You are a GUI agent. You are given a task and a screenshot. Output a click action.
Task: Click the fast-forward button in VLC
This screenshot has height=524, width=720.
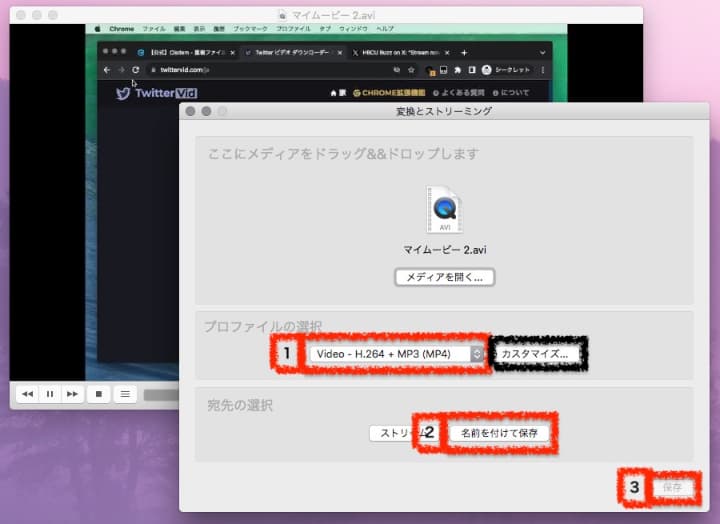pos(72,394)
